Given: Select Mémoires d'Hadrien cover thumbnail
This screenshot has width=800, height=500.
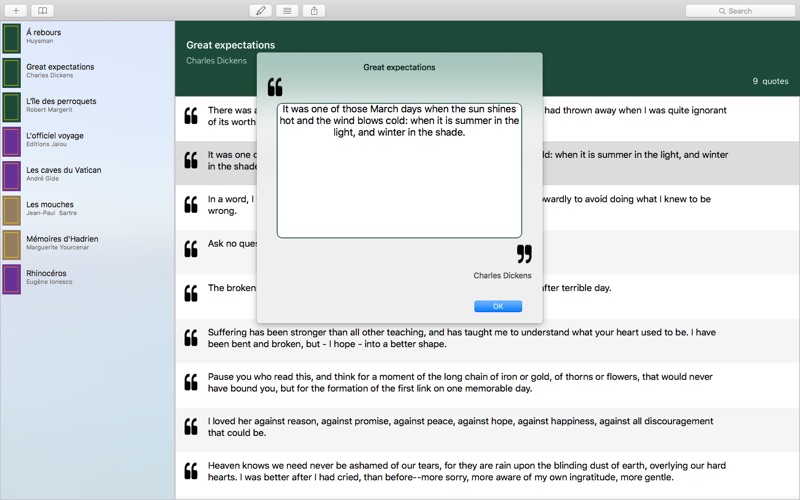Looking at the screenshot, I should click(x=11, y=244).
